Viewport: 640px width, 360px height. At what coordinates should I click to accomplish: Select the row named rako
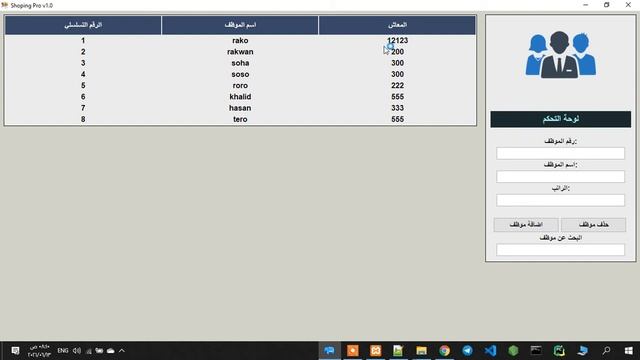[x=240, y=40]
